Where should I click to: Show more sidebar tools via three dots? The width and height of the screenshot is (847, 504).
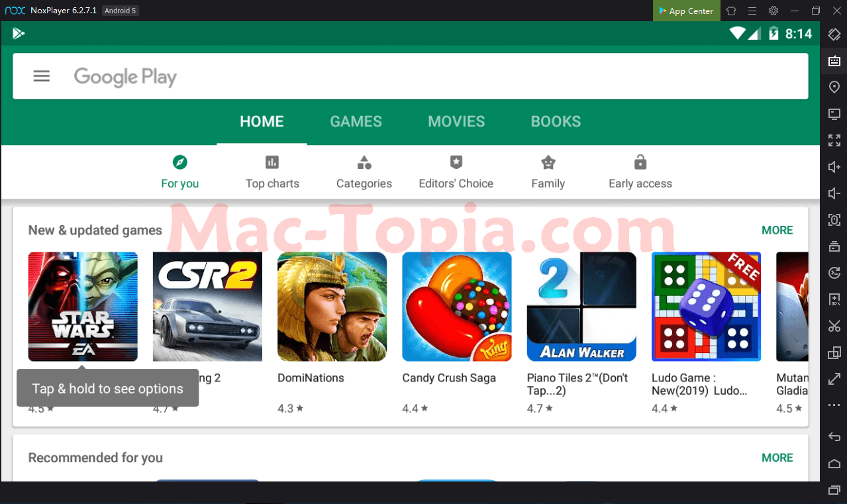[834, 405]
